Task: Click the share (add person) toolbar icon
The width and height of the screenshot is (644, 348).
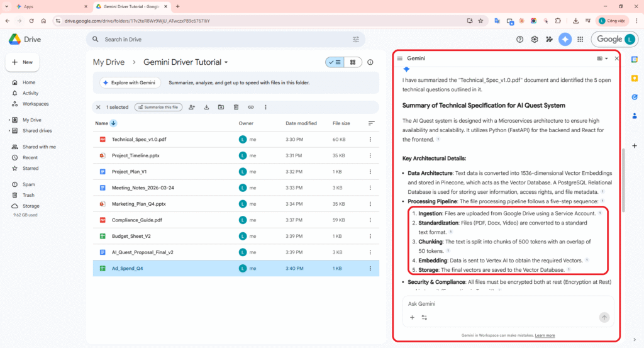Action: (192, 107)
